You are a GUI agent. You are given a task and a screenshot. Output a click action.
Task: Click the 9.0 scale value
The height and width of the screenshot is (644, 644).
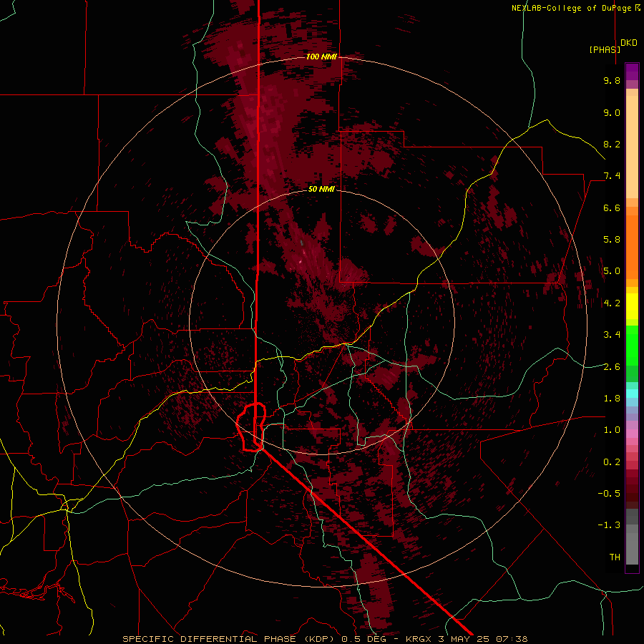tap(612, 112)
